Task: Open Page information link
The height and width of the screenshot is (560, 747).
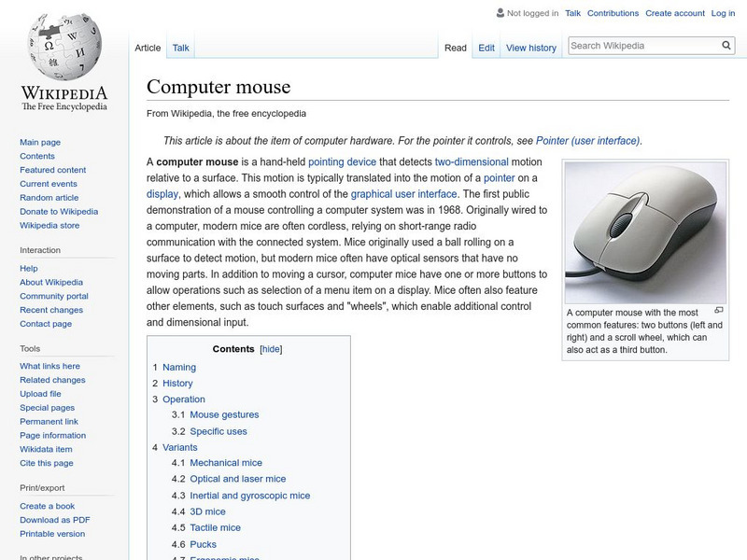Action: (53, 435)
